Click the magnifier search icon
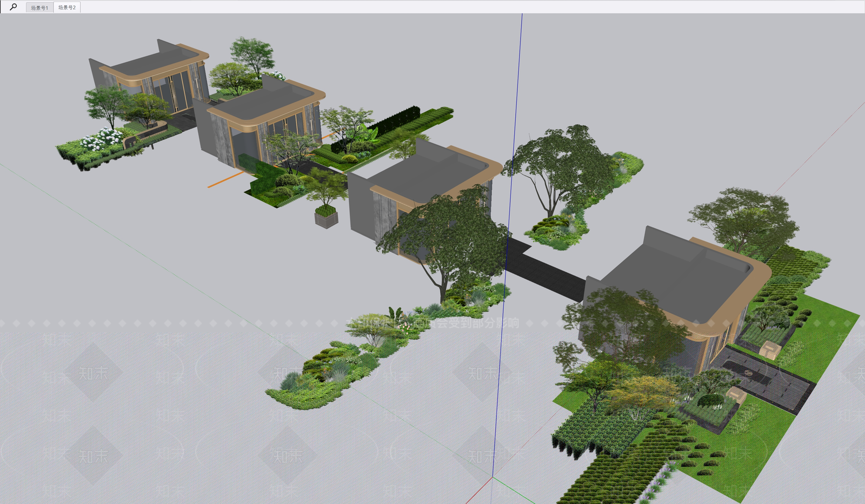Image resolution: width=865 pixels, height=504 pixels. pos(13,7)
